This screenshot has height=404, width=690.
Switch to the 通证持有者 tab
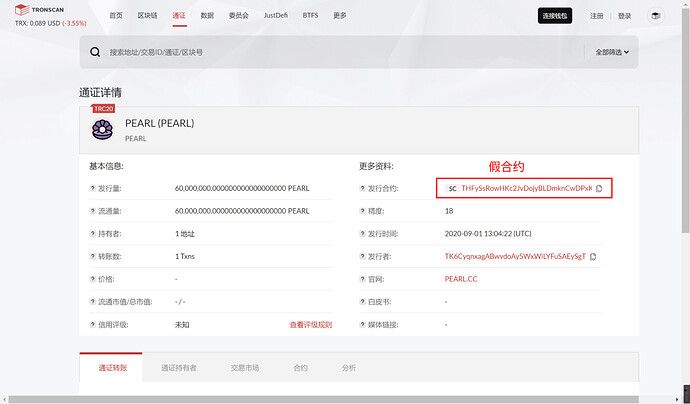[179, 368]
